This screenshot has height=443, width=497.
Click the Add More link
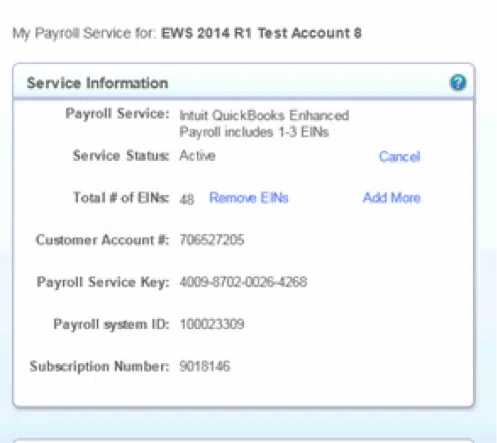click(391, 198)
